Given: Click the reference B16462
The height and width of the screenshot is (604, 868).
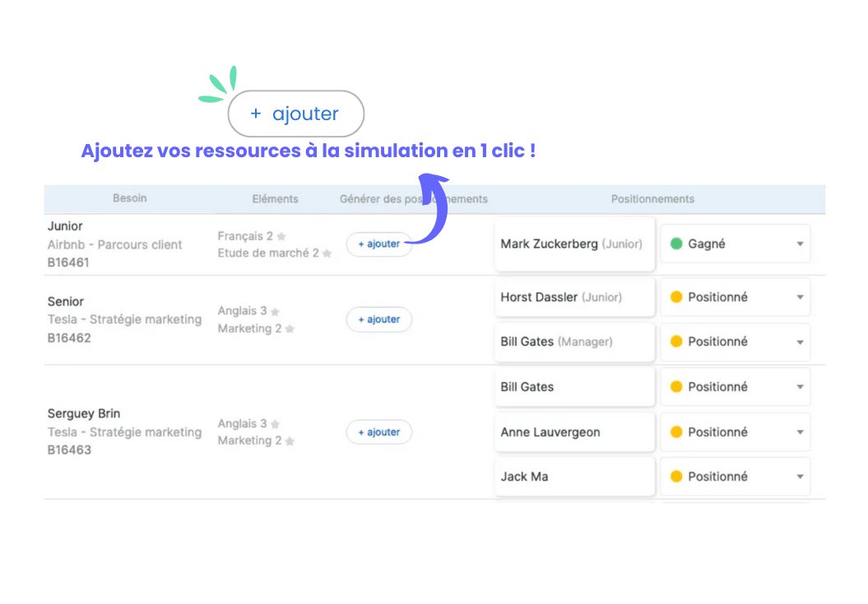Looking at the screenshot, I should click(69, 337).
